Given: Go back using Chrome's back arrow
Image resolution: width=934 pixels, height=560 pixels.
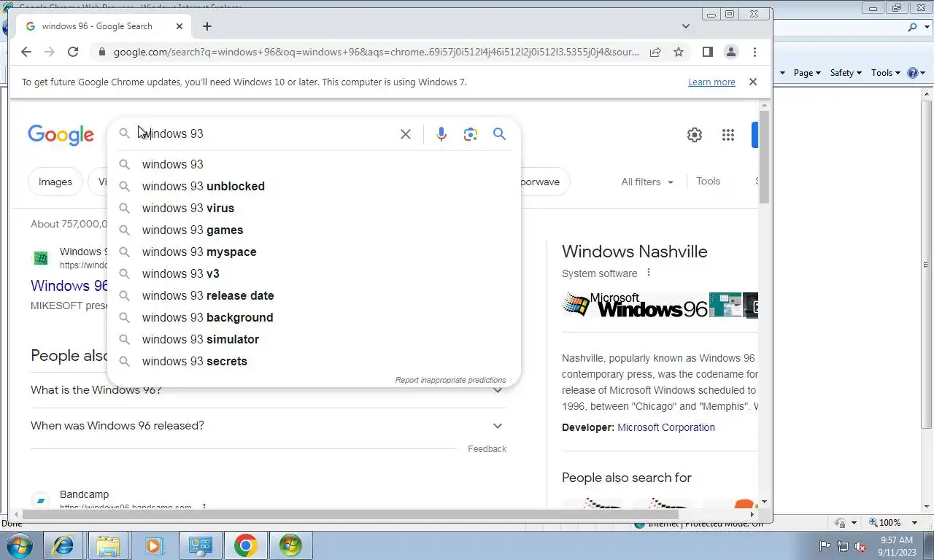Looking at the screenshot, I should 26,52.
